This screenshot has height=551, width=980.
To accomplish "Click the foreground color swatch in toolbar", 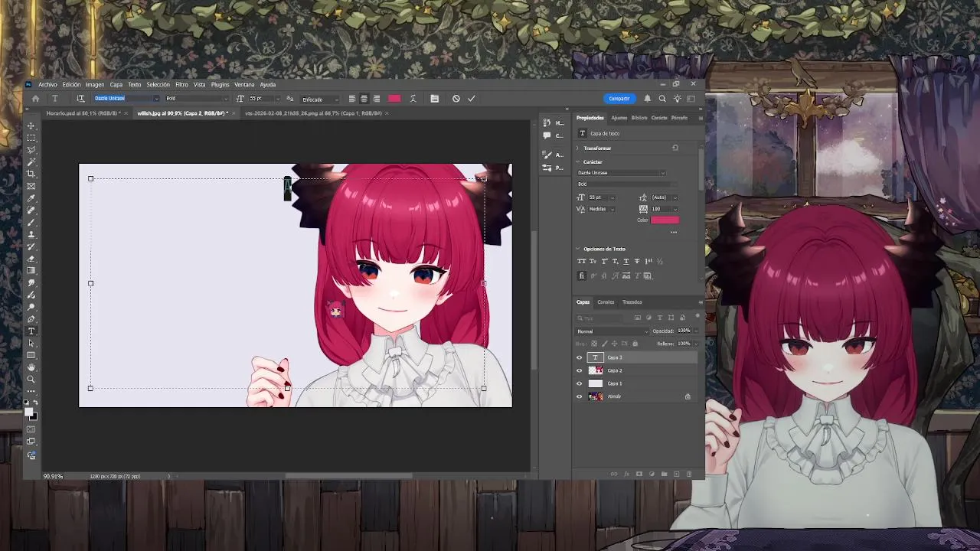I will pos(30,412).
